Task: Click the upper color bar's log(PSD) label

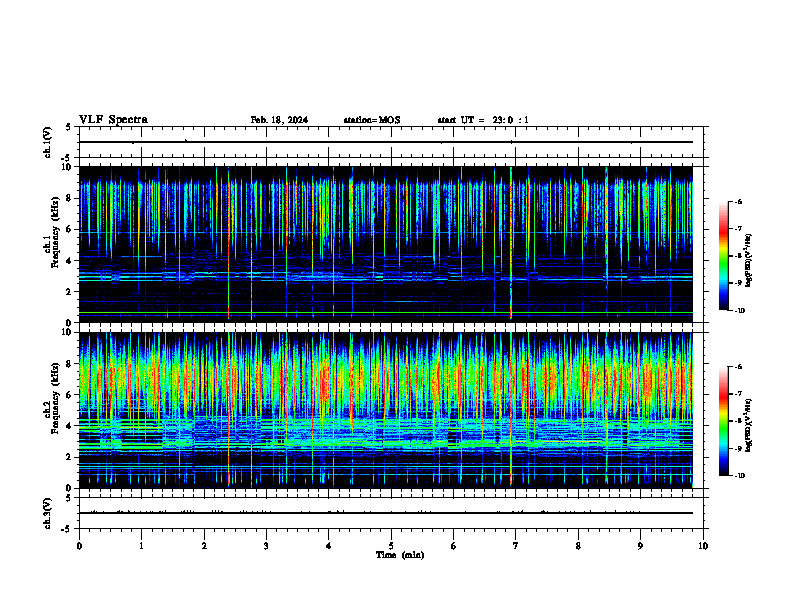Action: 749,261
